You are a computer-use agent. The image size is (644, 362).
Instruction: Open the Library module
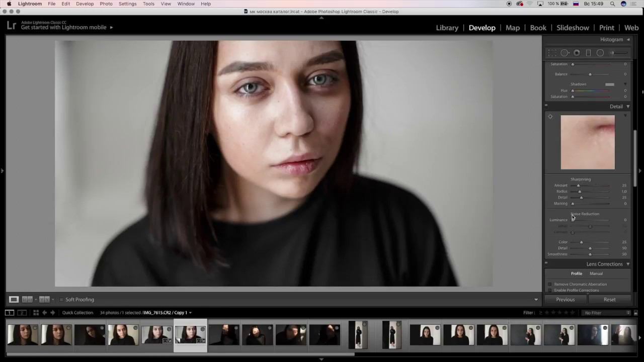[x=447, y=28]
